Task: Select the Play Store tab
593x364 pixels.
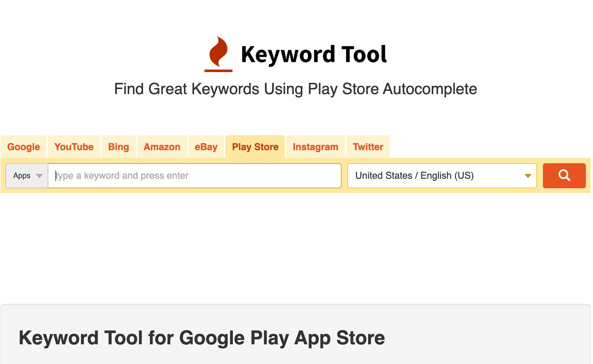Action: pos(255,147)
